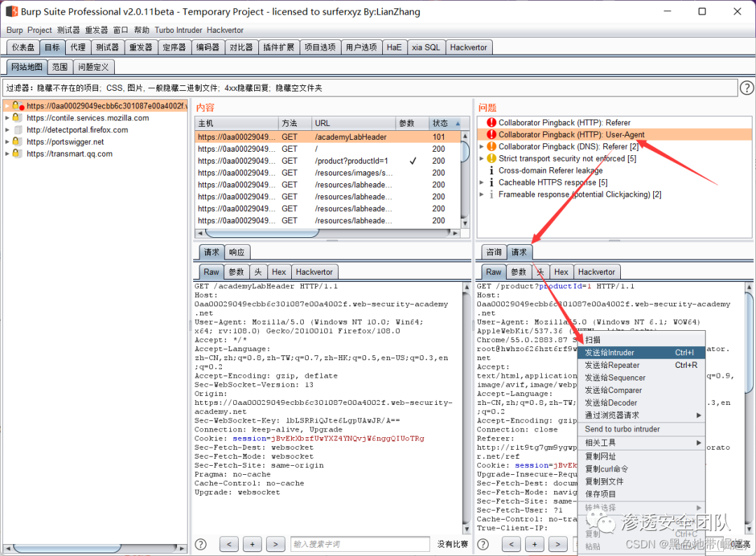Expand the detectportal.firefox.com tree node

pyautogui.click(x=7, y=129)
